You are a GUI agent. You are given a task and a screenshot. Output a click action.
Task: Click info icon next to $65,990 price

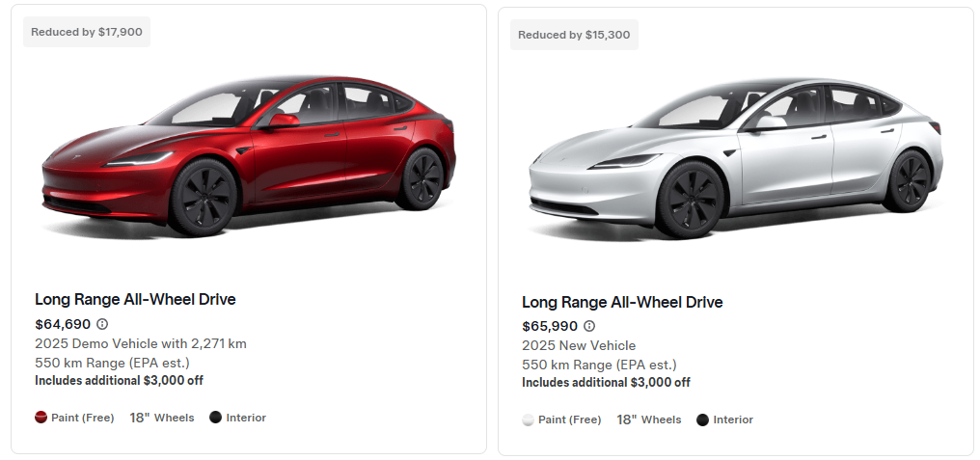coord(589,326)
